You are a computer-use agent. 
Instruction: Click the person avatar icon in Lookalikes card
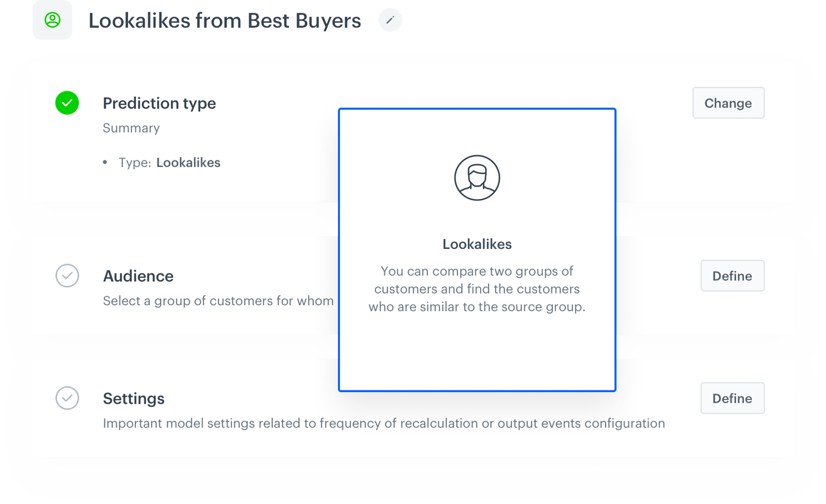click(x=477, y=178)
